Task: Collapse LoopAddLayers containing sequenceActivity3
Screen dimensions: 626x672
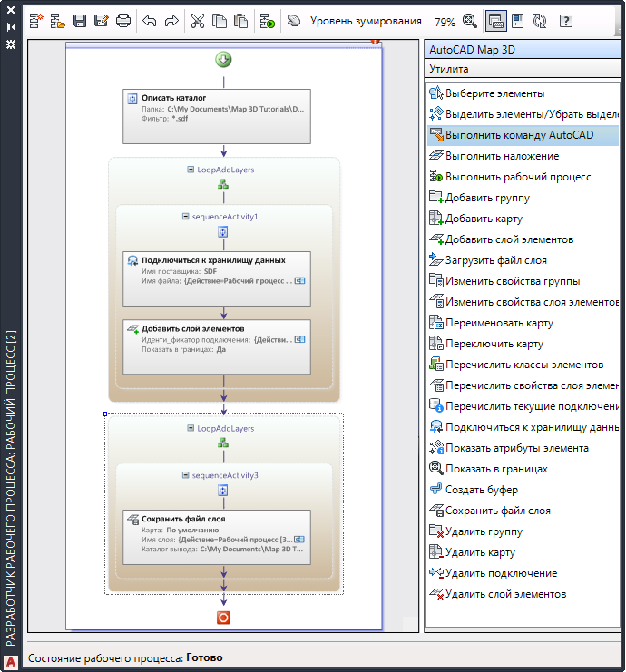Action: pos(191,429)
